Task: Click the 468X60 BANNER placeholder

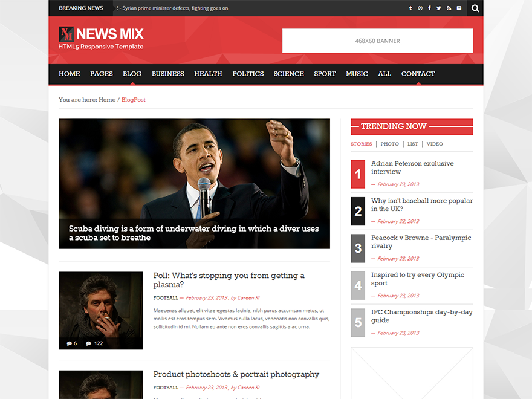Action: pyautogui.click(x=377, y=41)
